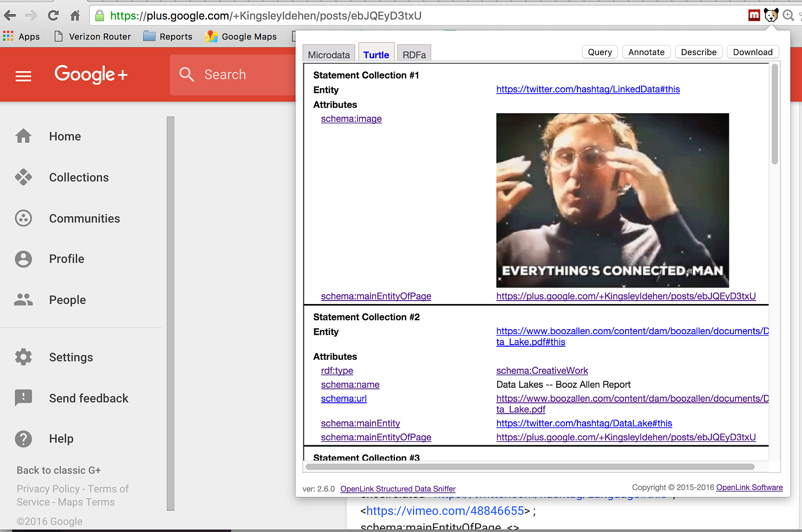The image size is (802, 532).
Task: Click the Annotate button
Action: [646, 52]
